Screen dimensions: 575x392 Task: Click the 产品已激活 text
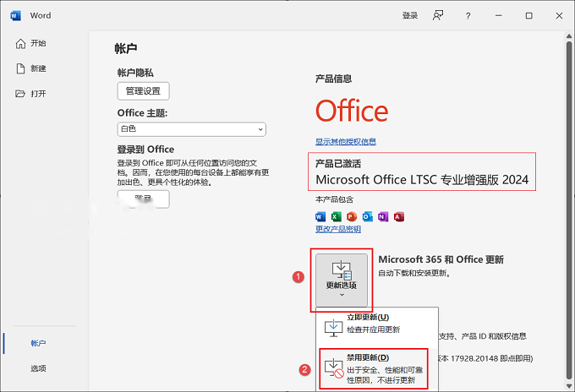tap(338, 164)
